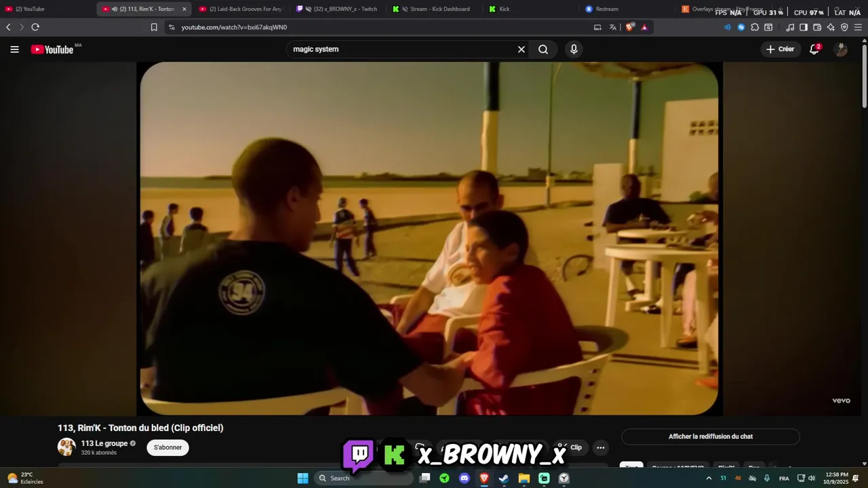
Task: Open the extensions puzzle icon
Action: coord(755,27)
